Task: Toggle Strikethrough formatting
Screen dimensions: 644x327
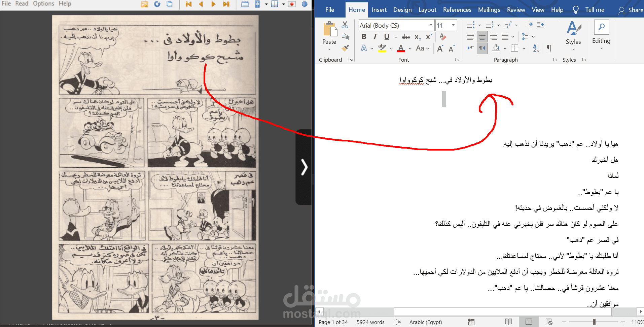Action: coord(406,37)
